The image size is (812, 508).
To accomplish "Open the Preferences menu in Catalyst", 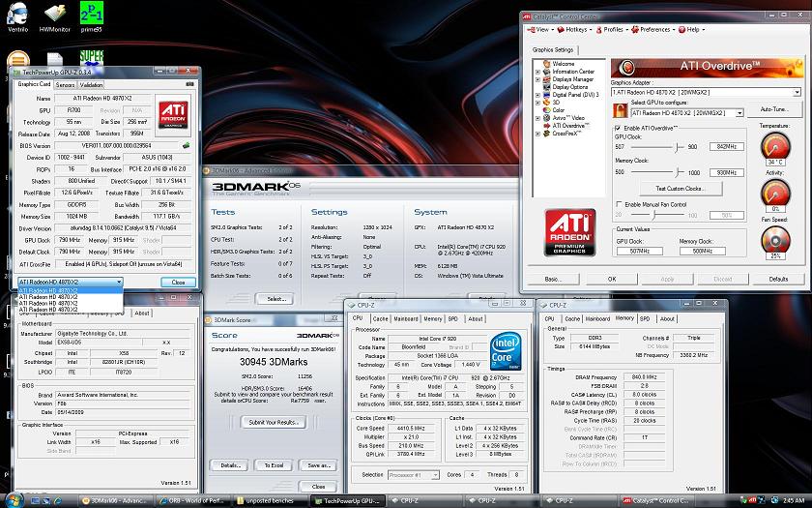I will pos(653,30).
